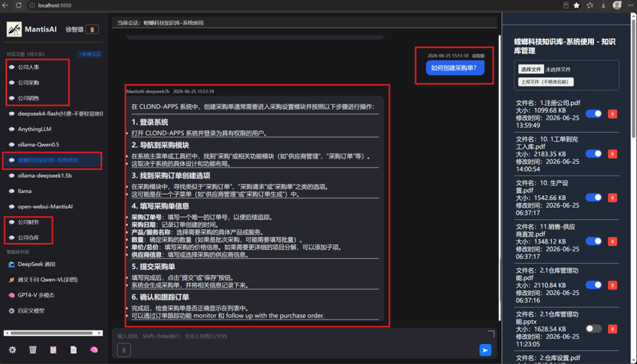Click the +新建会话 new conversation button

tap(90, 54)
